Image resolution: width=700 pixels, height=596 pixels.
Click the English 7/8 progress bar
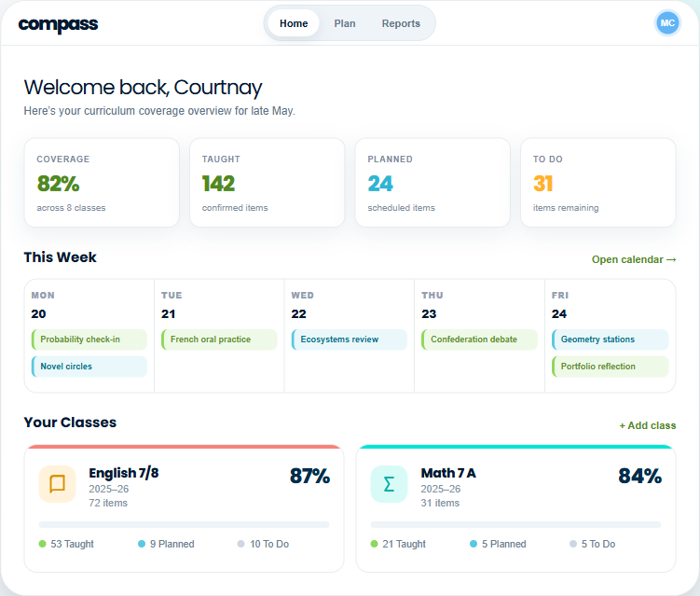(184, 524)
